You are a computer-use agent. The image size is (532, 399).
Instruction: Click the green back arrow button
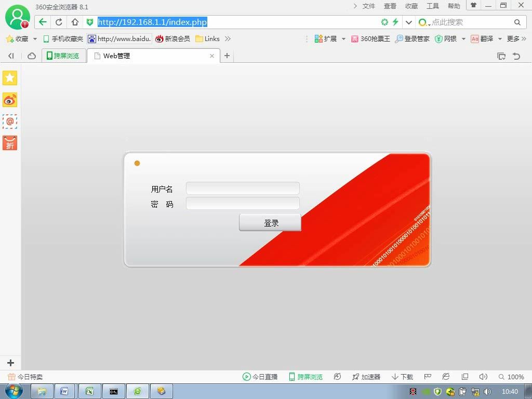[43, 22]
